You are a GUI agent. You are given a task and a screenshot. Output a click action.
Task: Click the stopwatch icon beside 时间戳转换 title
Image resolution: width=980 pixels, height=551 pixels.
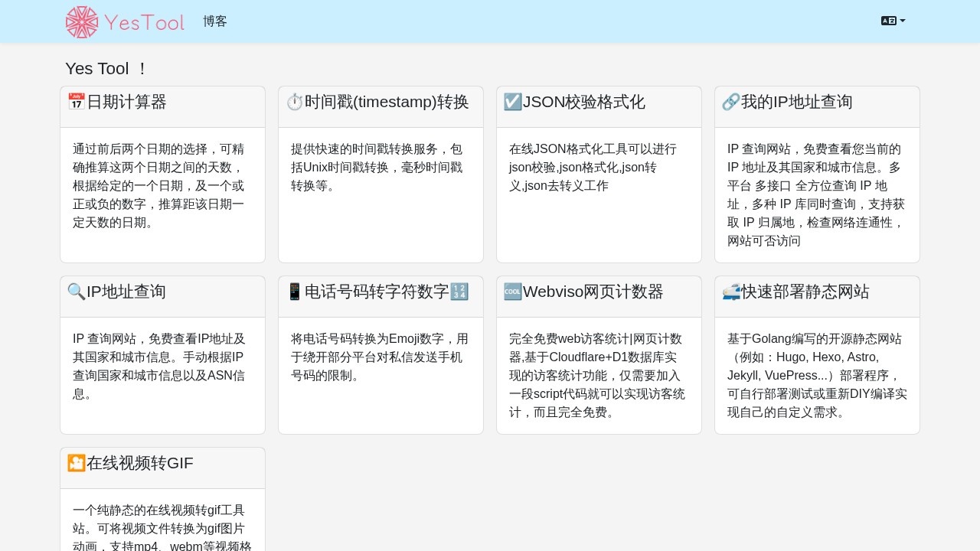tap(295, 101)
